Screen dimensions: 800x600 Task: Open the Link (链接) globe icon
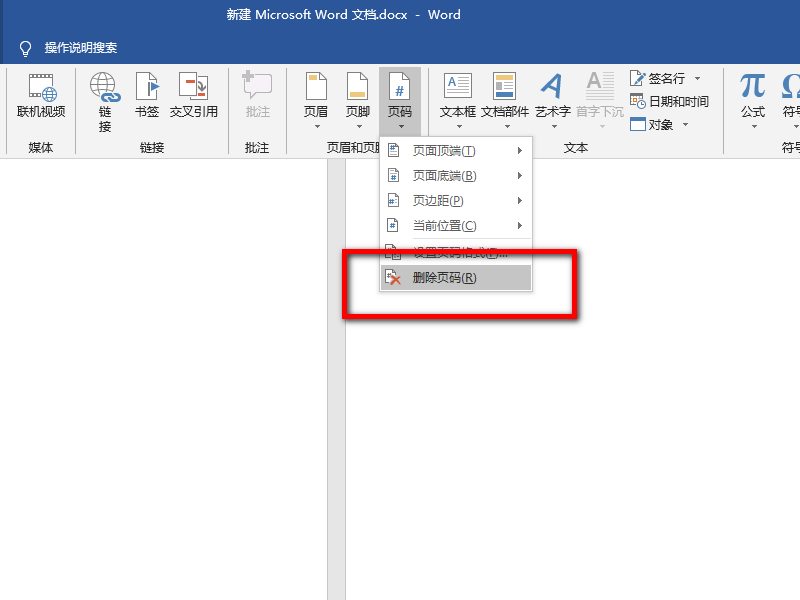[x=105, y=87]
